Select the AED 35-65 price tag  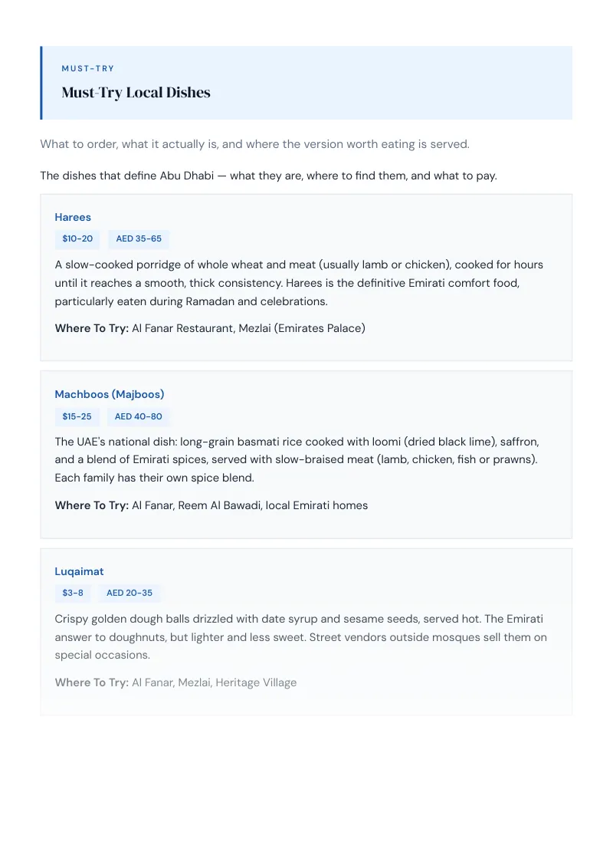tap(139, 238)
